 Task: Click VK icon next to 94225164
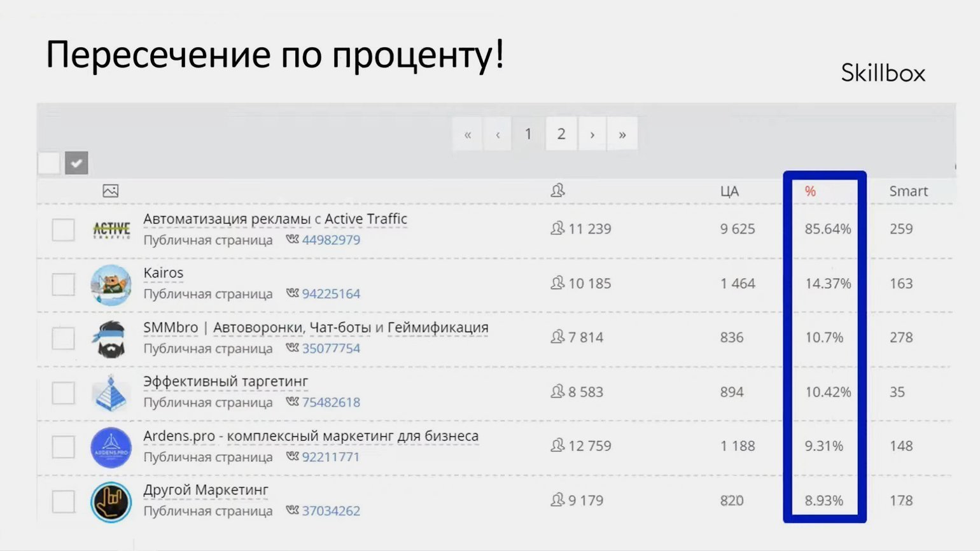click(292, 293)
